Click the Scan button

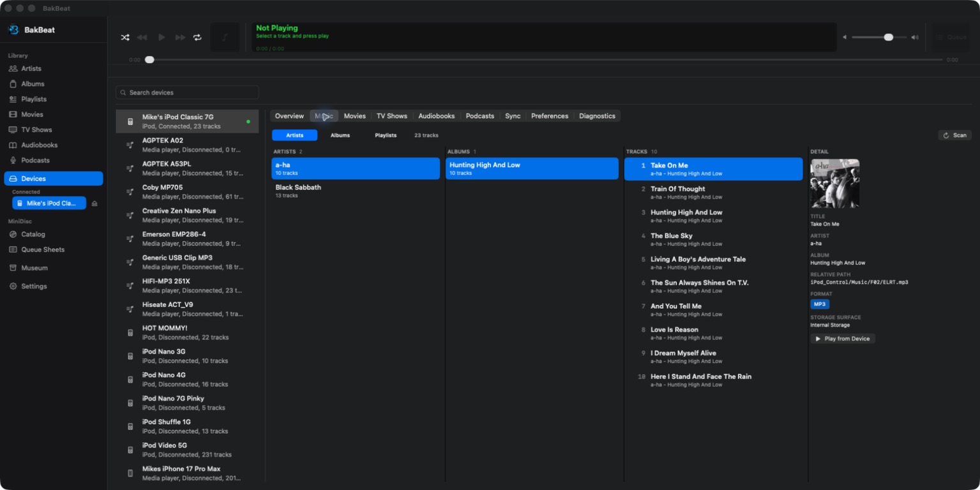pyautogui.click(x=955, y=135)
